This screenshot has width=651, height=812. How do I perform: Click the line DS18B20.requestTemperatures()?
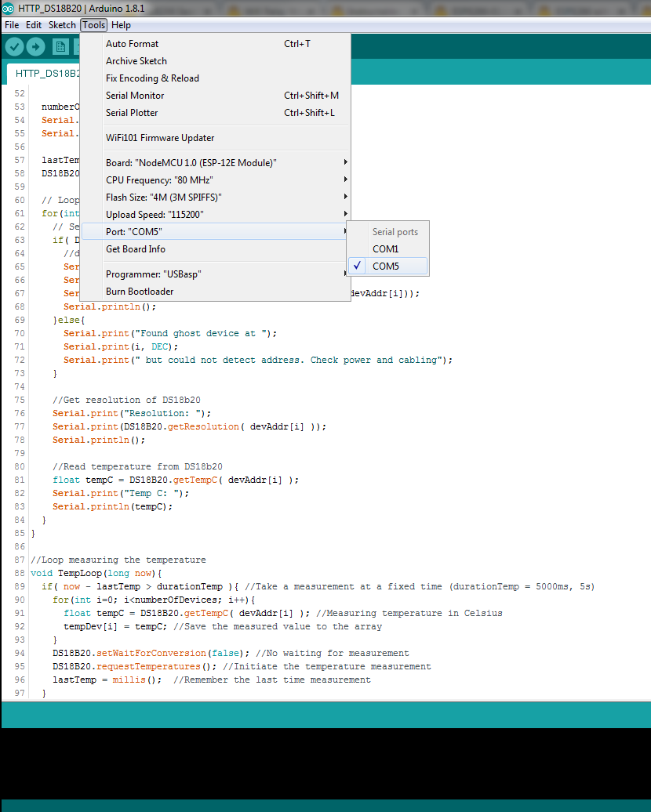pyautogui.click(x=135, y=666)
